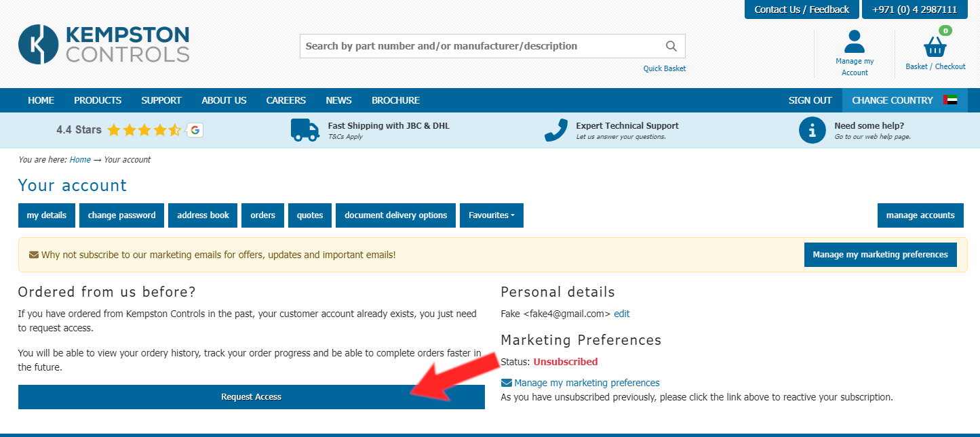Click the Need some help? text
This screenshot has height=437, width=980.
[869, 125]
